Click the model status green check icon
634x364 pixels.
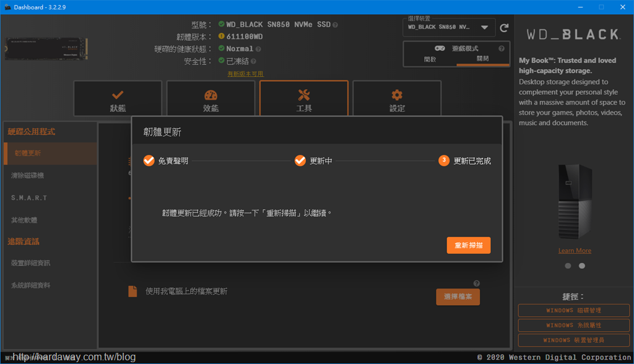pos(221,24)
